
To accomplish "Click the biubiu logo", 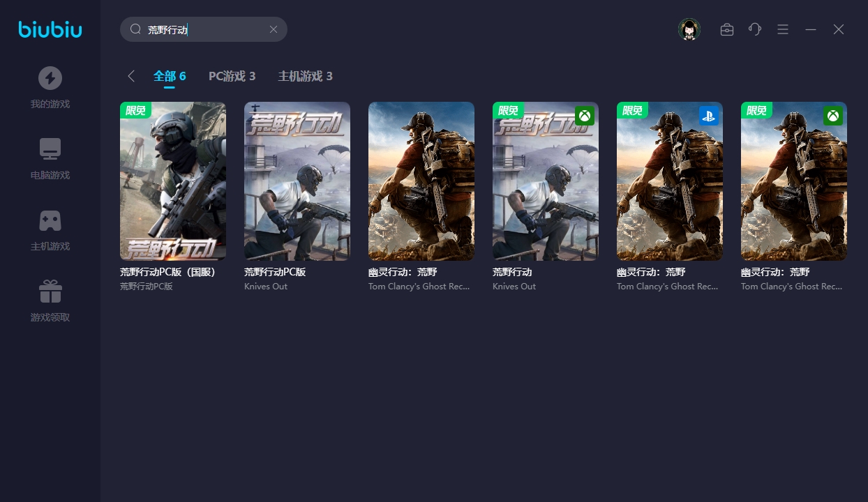I will [50, 29].
